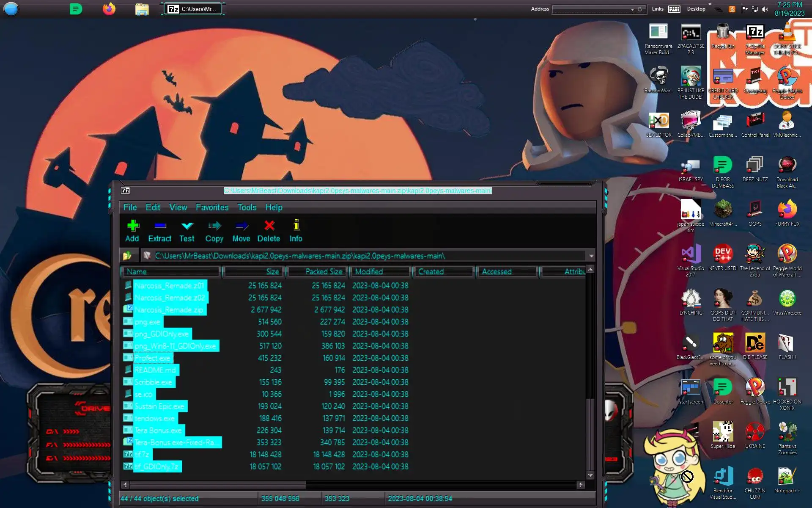Click the Move arrow icon
The width and height of the screenshot is (812, 508).
pos(241,226)
